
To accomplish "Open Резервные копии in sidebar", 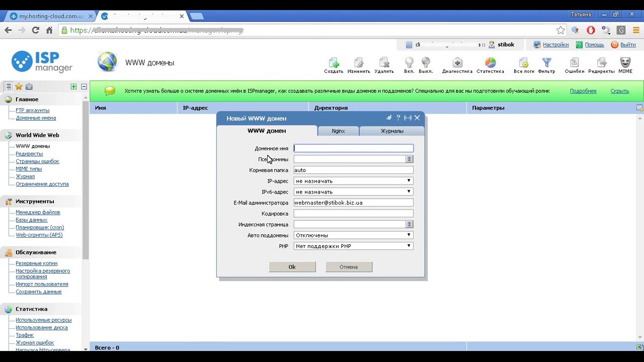I will pos(36,263).
